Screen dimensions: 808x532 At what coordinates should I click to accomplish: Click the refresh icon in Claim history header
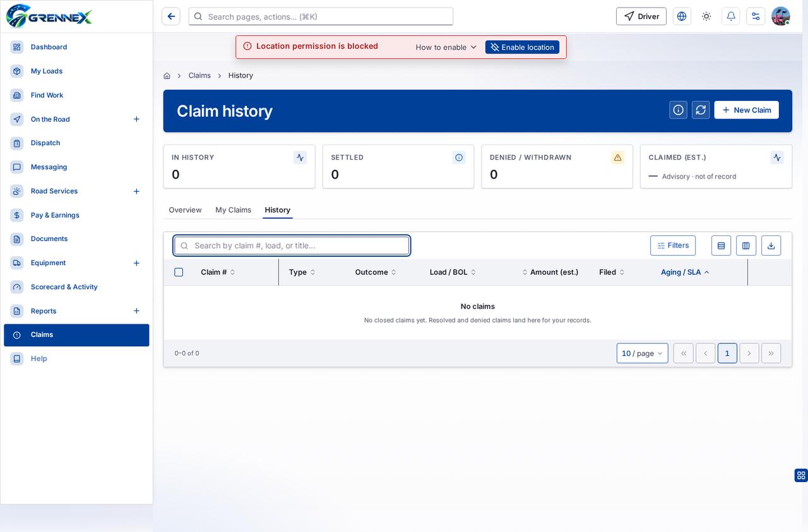pyautogui.click(x=701, y=110)
